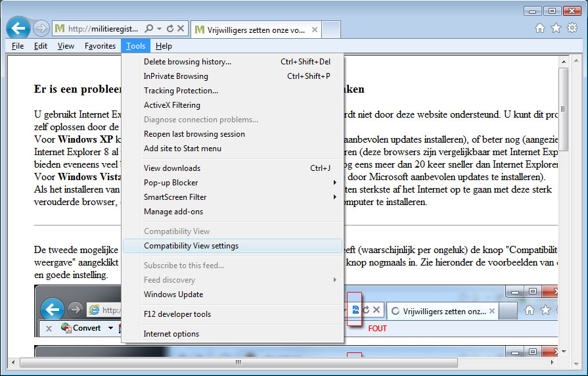
Task: Open View downloads
Action: click(x=233, y=168)
